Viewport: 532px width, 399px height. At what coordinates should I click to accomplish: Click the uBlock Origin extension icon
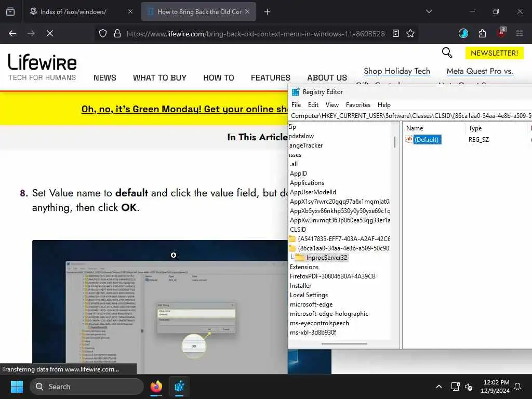501,33
